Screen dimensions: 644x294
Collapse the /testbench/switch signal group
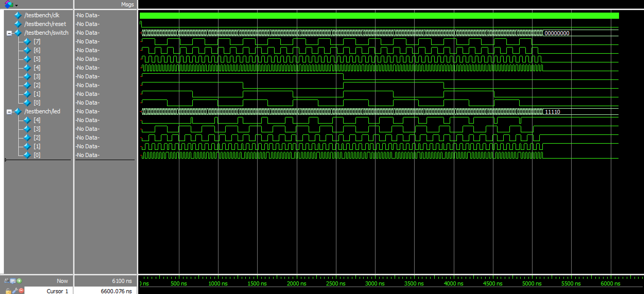coord(9,33)
